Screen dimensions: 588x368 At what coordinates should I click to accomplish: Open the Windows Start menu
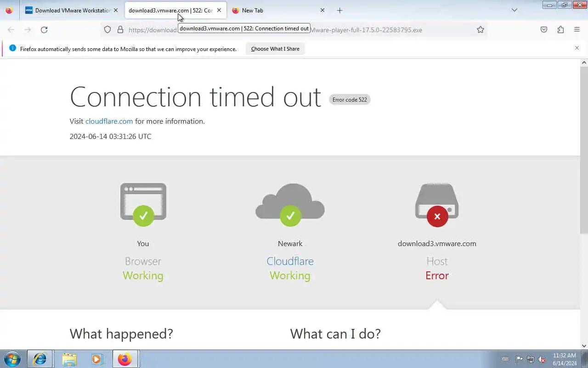coord(12,359)
